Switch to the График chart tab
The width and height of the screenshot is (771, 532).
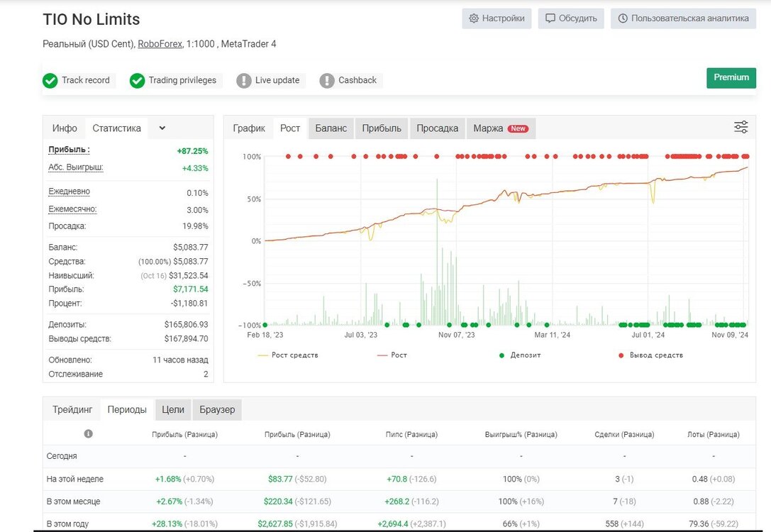pos(249,128)
